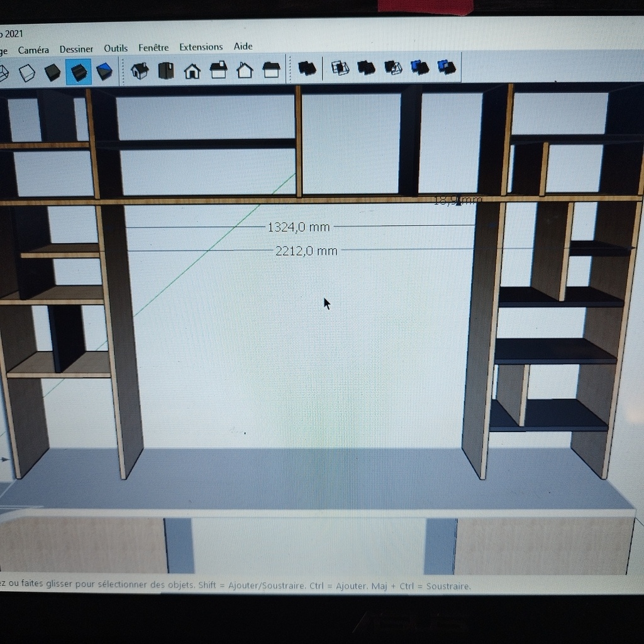Open the Extensions menu
This screenshot has height=644, width=644.
click(x=201, y=47)
